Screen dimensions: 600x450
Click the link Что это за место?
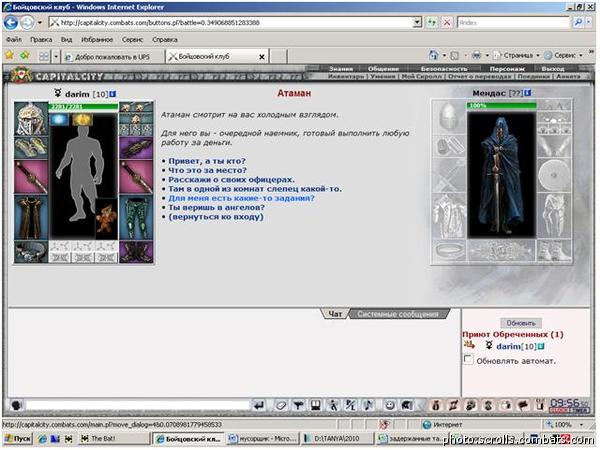click(x=207, y=170)
